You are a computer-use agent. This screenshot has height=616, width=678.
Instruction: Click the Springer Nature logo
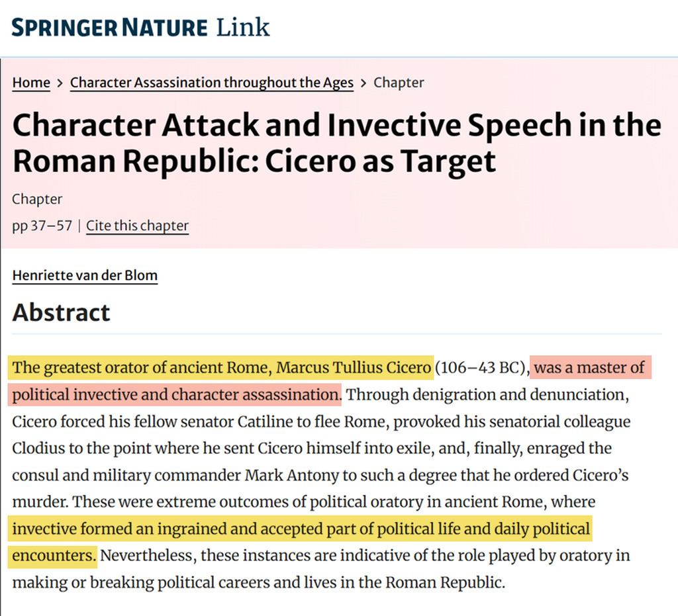click(x=140, y=28)
